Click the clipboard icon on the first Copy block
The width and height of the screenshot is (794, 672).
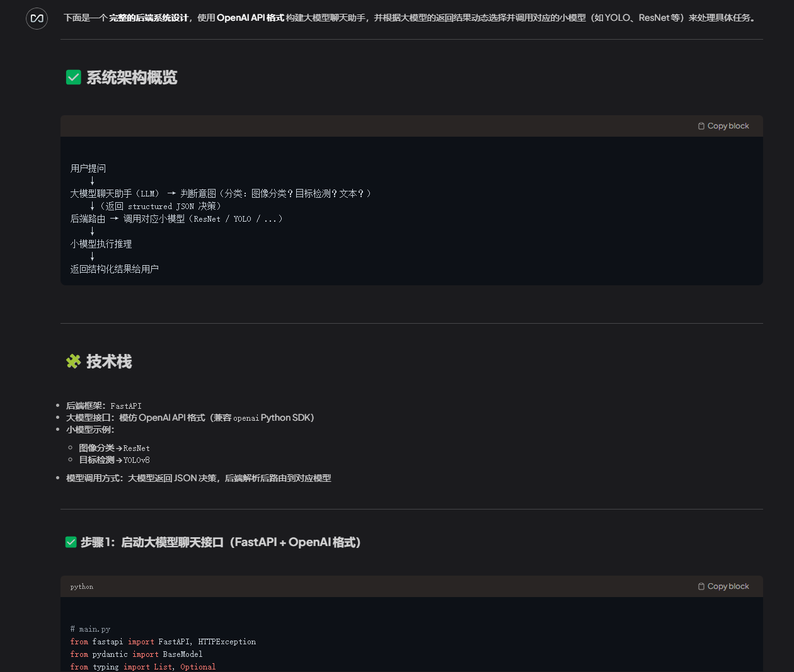[x=700, y=126]
